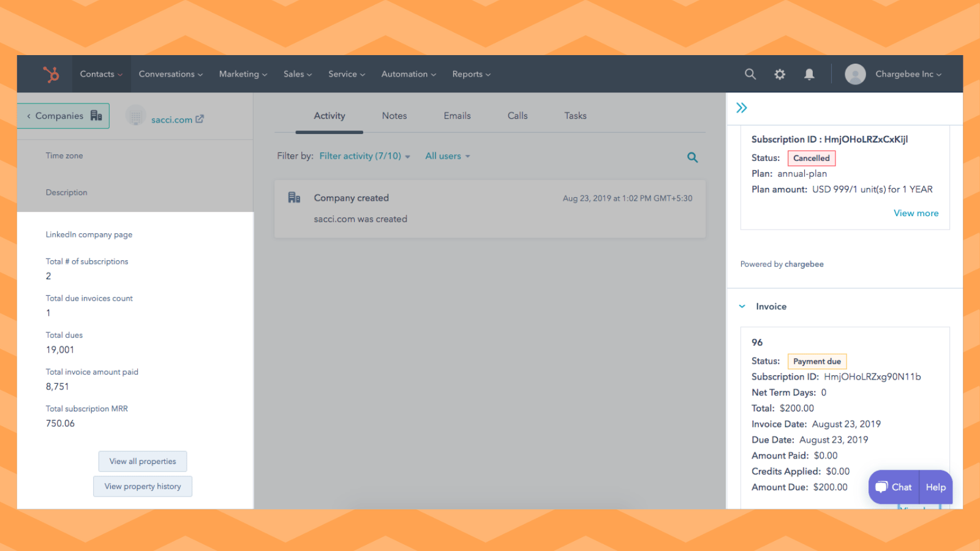980x551 pixels.
Task: Open the Chat widget button
Action: pyautogui.click(x=894, y=487)
